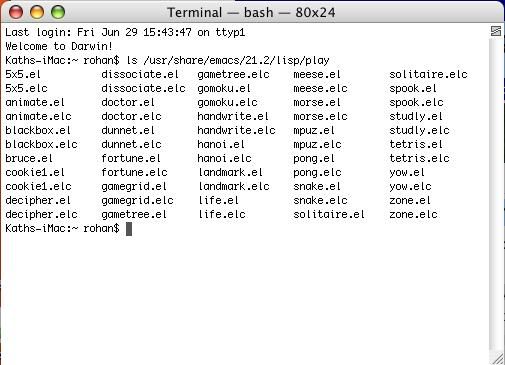Screen dimensions: 505x365
Task: Click on solitaire.elc in the output
Action: (428, 74)
